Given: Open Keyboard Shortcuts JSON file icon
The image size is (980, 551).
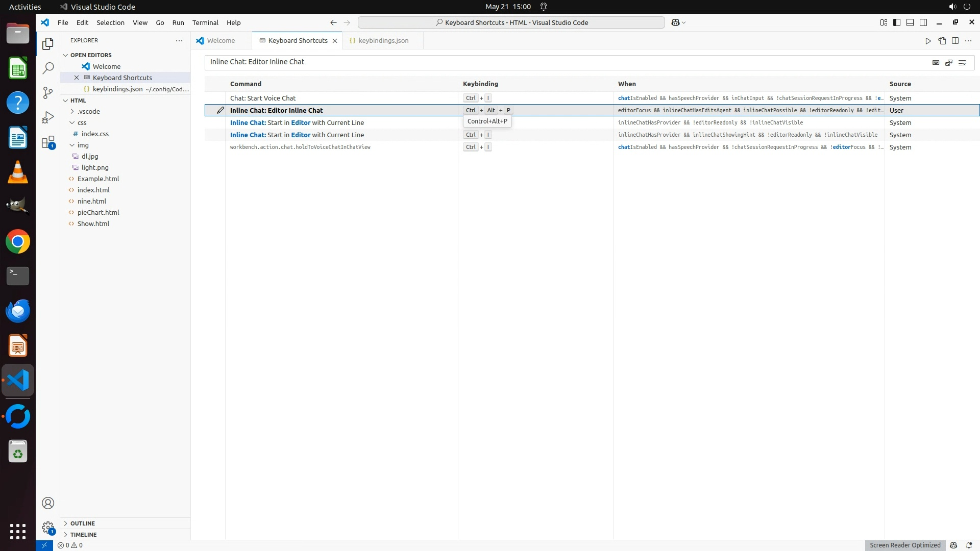Looking at the screenshot, I should (942, 41).
